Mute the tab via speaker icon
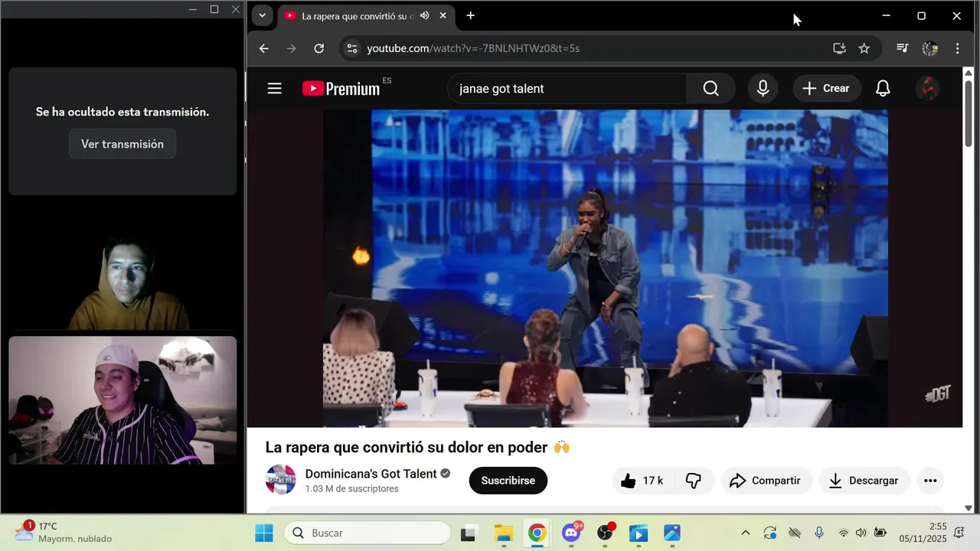The image size is (980, 551). click(424, 15)
